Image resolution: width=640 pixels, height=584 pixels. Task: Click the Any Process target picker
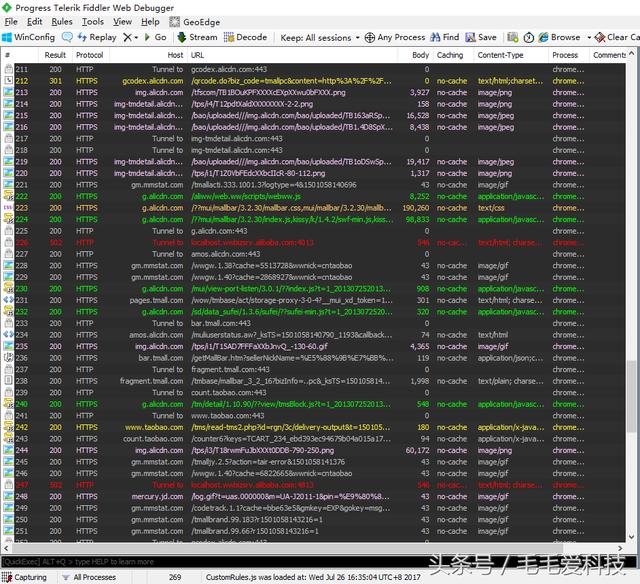tap(395, 37)
